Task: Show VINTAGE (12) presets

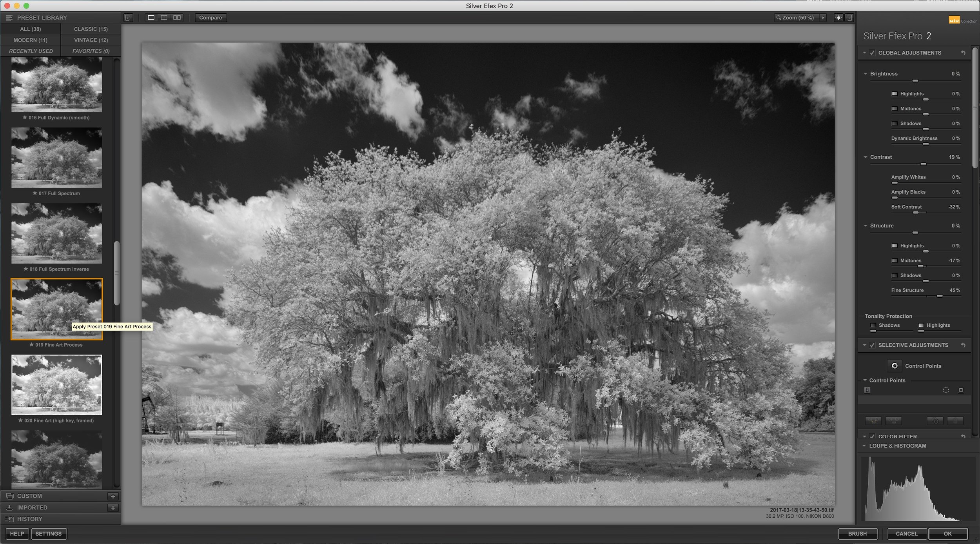Action: (x=91, y=40)
